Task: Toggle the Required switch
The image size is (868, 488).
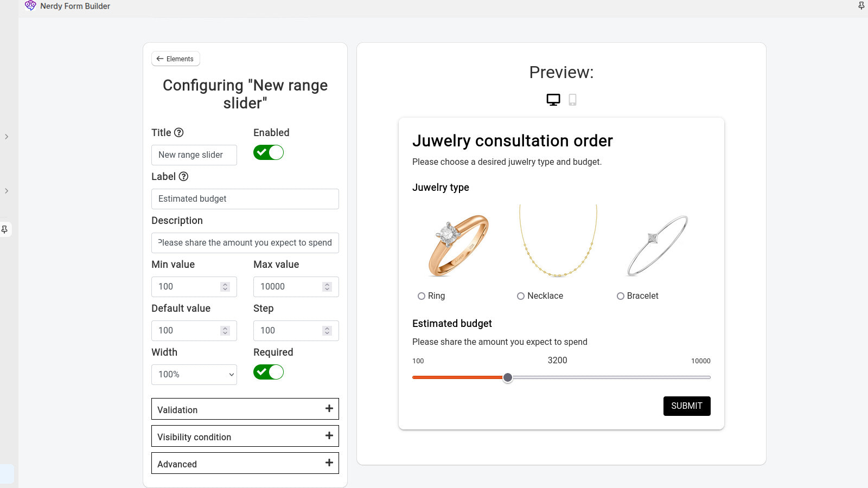Action: coord(269,372)
